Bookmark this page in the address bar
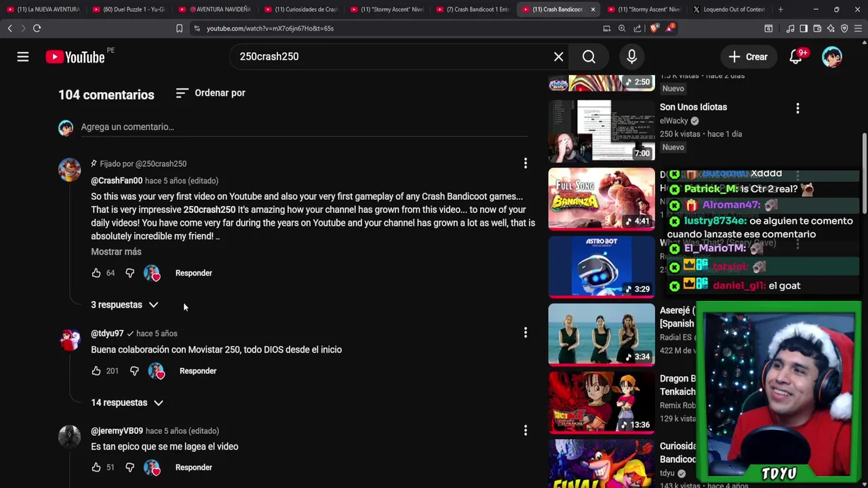 coord(179,28)
